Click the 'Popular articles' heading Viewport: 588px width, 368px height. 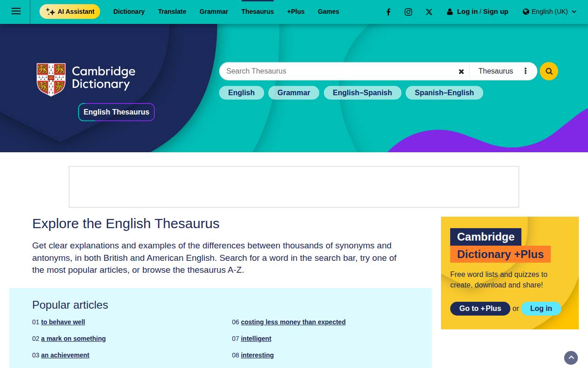click(x=70, y=305)
